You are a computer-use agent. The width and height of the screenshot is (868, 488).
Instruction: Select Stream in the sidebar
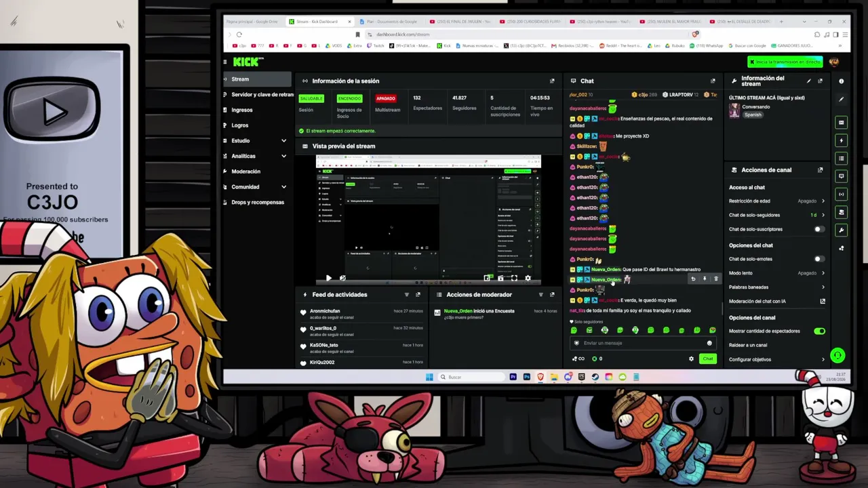pos(257,79)
